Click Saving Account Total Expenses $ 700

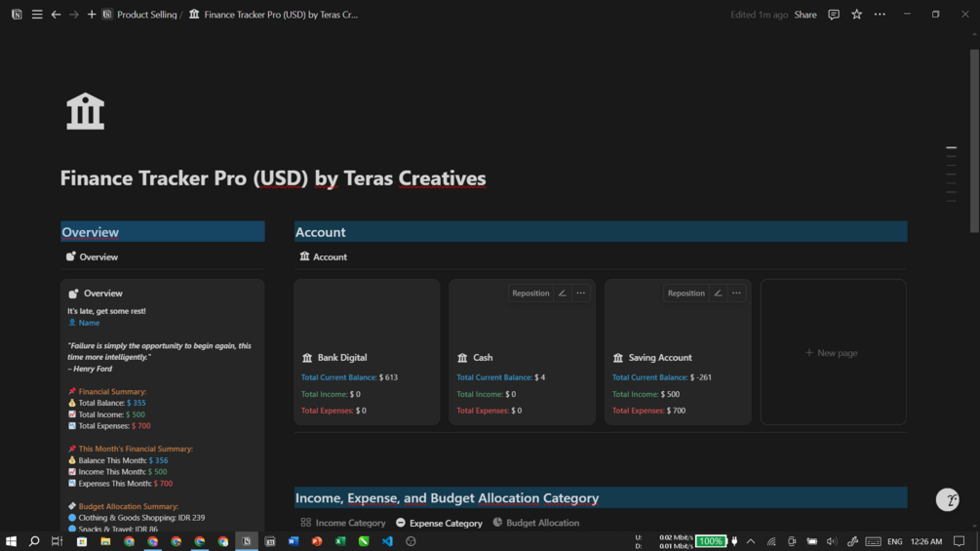(x=648, y=411)
